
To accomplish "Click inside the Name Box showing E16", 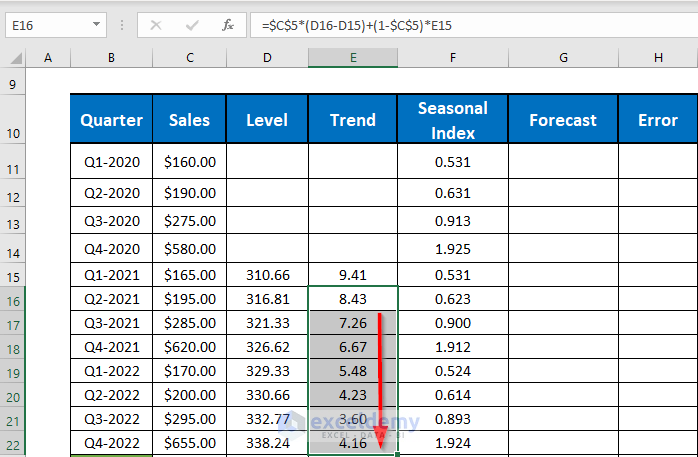I will click(45, 24).
